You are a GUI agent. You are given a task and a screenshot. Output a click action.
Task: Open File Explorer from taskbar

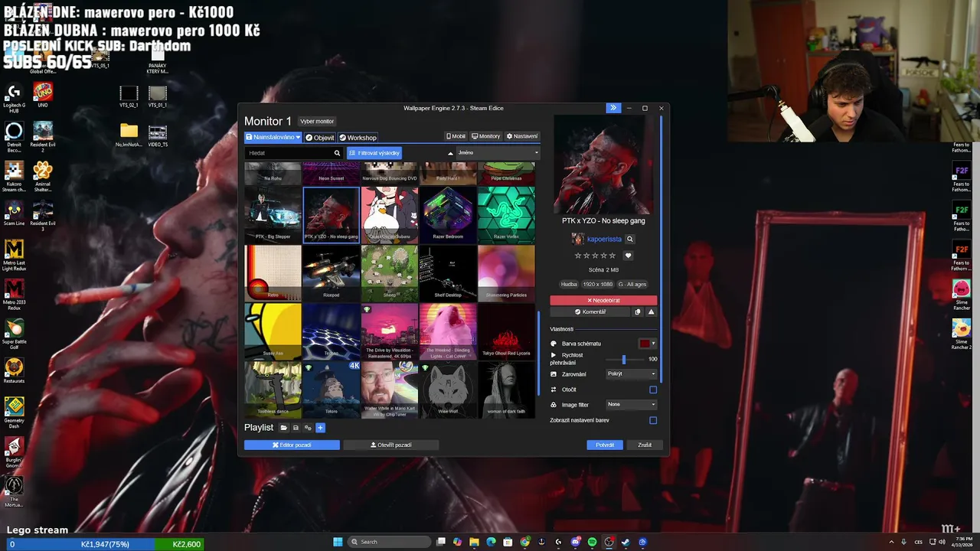[474, 542]
